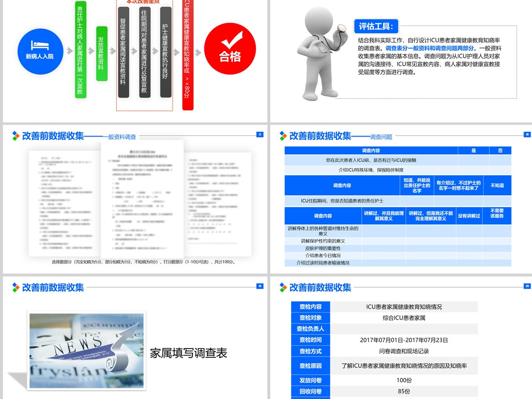This screenshot has height=399, width=532.
Task: Click the dark 督促患者家属阅读宣教资料 bar
Action: [x=124, y=52]
